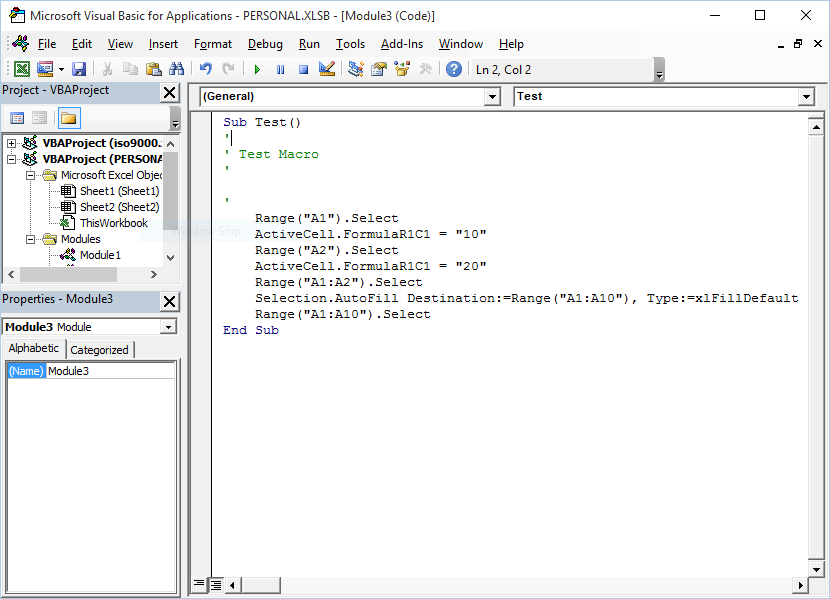Select ThisWorkbook in project tree

coord(114,223)
